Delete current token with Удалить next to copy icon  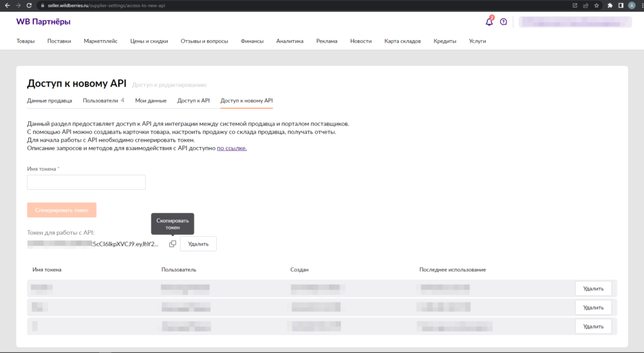click(x=198, y=244)
